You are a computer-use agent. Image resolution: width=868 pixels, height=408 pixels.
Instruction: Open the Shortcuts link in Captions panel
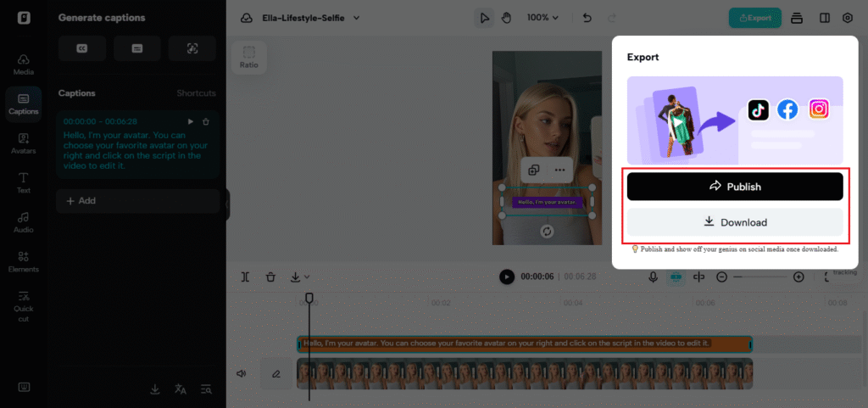tap(196, 93)
